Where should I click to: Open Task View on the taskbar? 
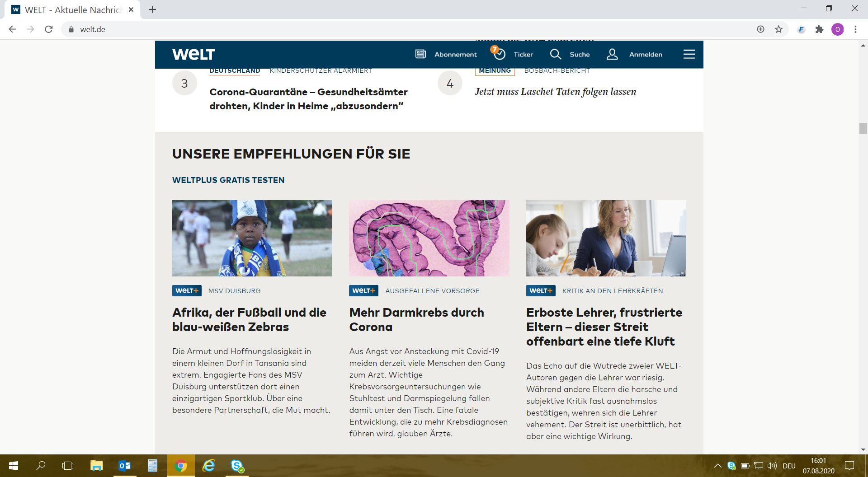tap(68, 466)
